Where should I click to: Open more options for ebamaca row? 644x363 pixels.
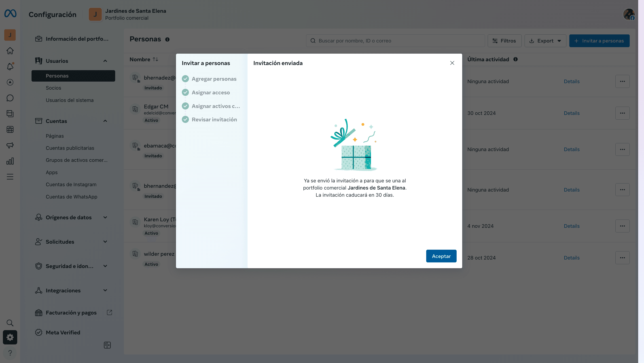click(623, 149)
